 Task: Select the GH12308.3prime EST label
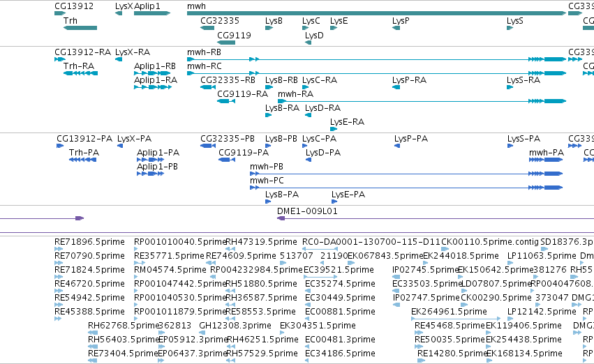click(x=235, y=326)
